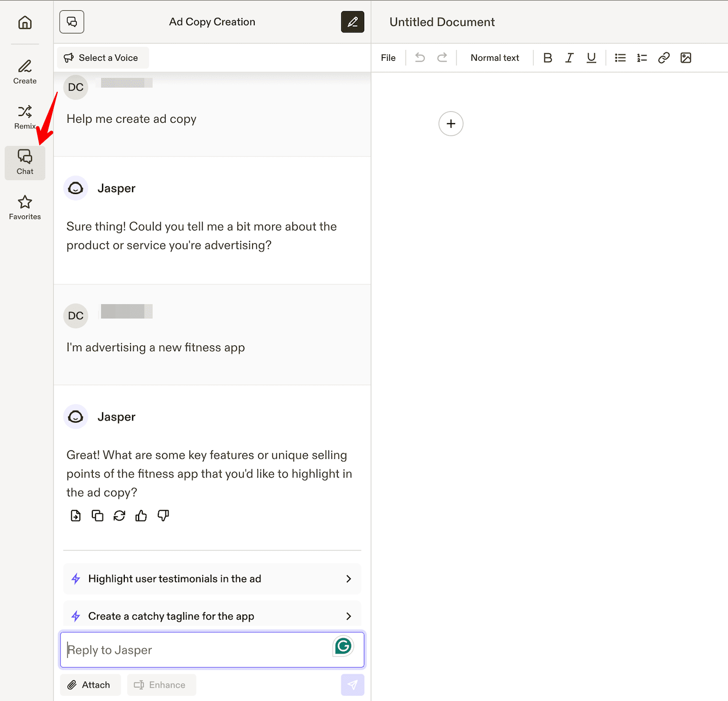Click the Ad Copy Creation chat title
This screenshot has width=728, height=701.
(212, 22)
